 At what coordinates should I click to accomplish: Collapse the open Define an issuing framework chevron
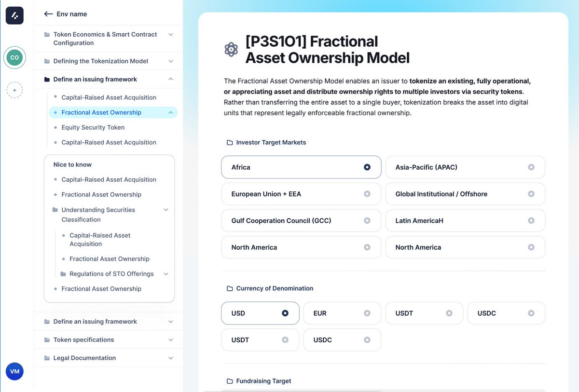coord(171,79)
